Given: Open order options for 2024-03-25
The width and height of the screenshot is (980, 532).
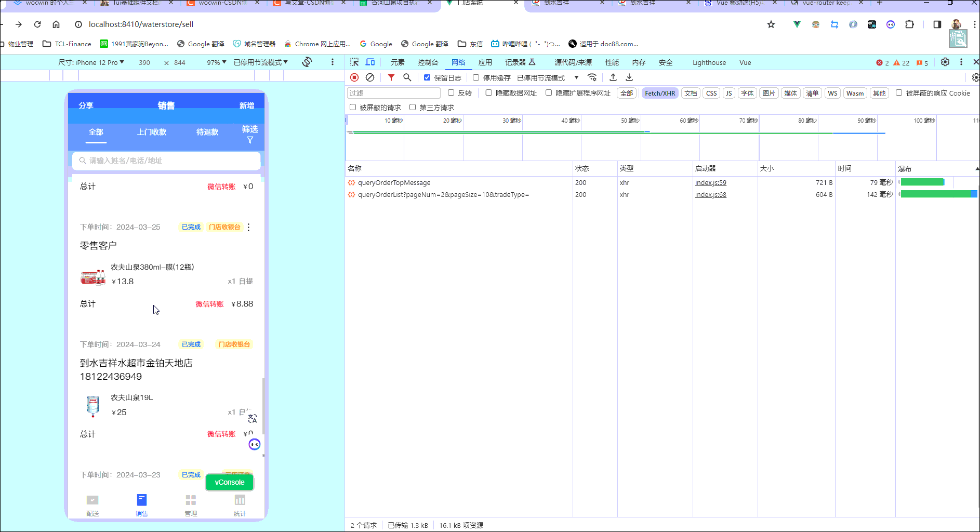Looking at the screenshot, I should [x=249, y=227].
